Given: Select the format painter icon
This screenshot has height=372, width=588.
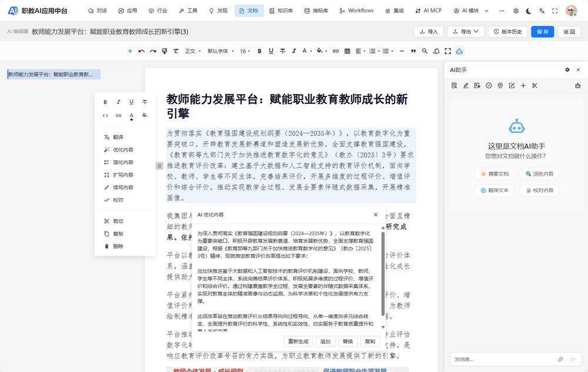Looking at the screenshot, I should click(164, 51).
